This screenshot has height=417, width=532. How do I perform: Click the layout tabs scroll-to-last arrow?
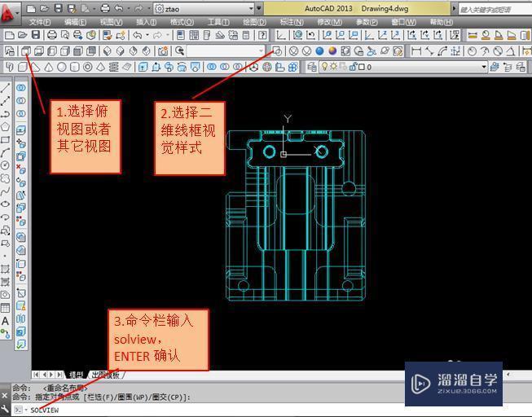pyautogui.click(x=60, y=375)
